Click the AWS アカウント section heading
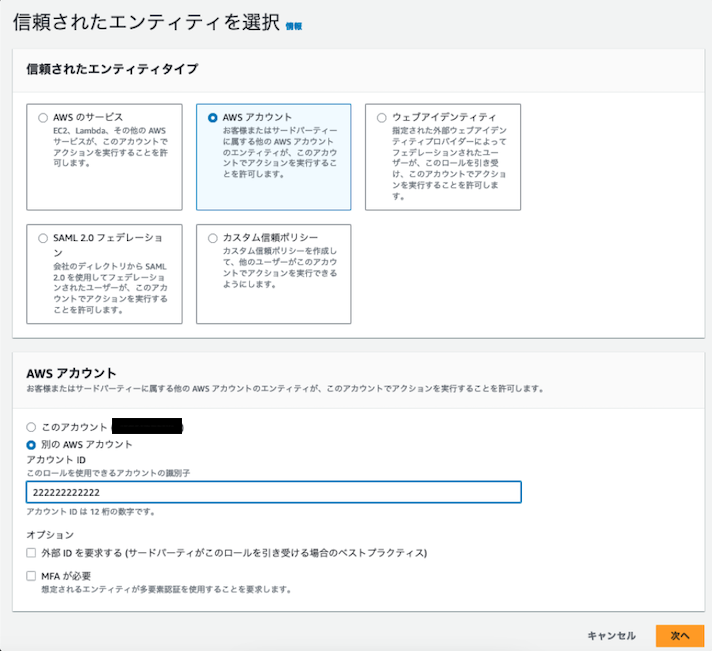This screenshot has width=712, height=651. coord(71,373)
